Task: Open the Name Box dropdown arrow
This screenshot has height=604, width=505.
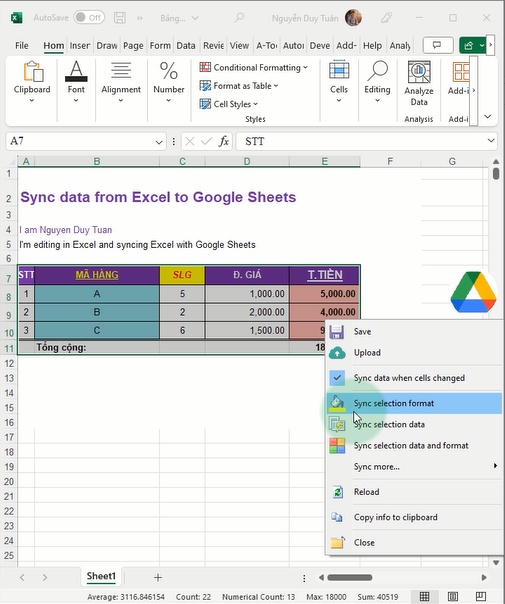Action: 159,142
